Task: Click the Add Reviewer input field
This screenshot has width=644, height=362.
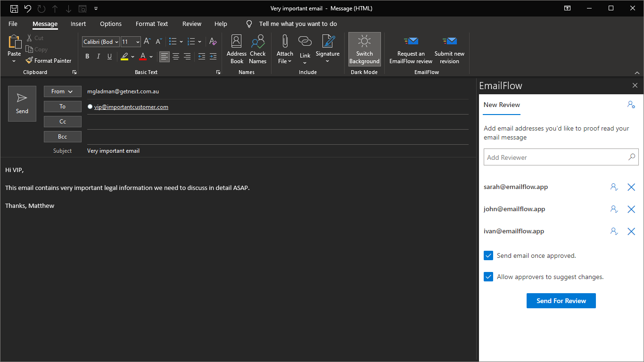Action: tap(555, 157)
